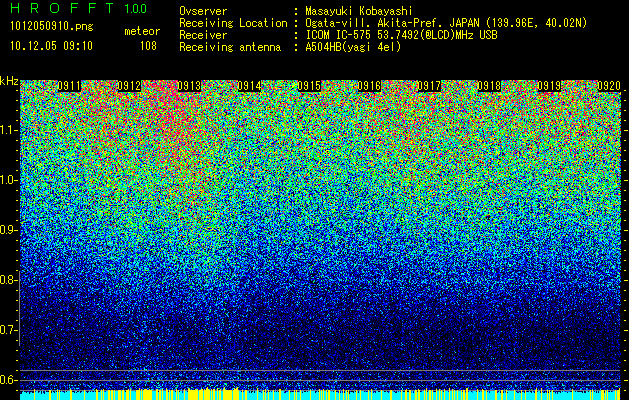Click the 0916 time marker
This screenshot has width=629, height=400.
(369, 86)
